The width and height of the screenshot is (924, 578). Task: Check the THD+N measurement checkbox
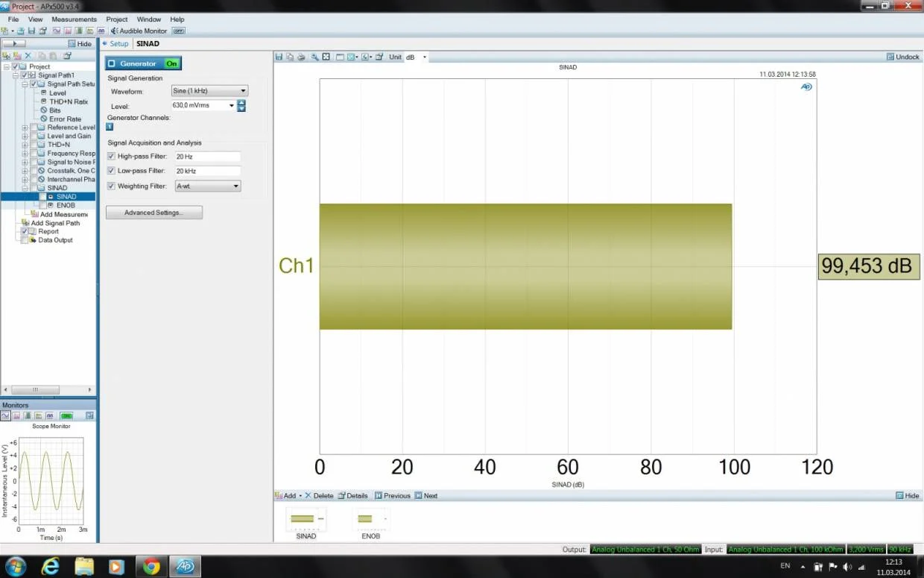tap(34, 145)
